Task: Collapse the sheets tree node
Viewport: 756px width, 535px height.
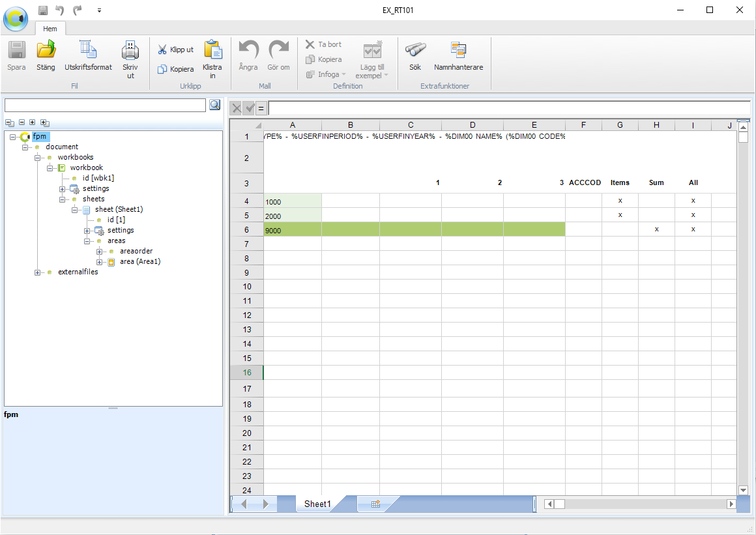Action: (62, 199)
